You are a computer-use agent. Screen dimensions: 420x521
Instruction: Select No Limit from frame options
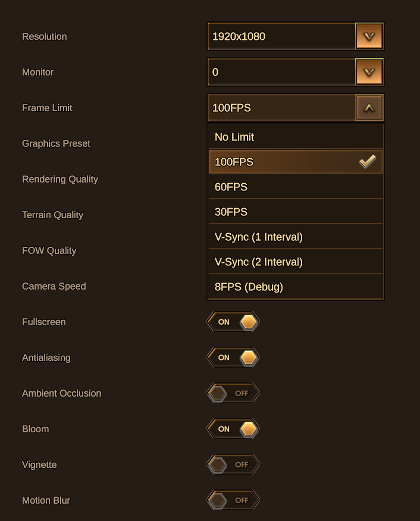coord(295,137)
